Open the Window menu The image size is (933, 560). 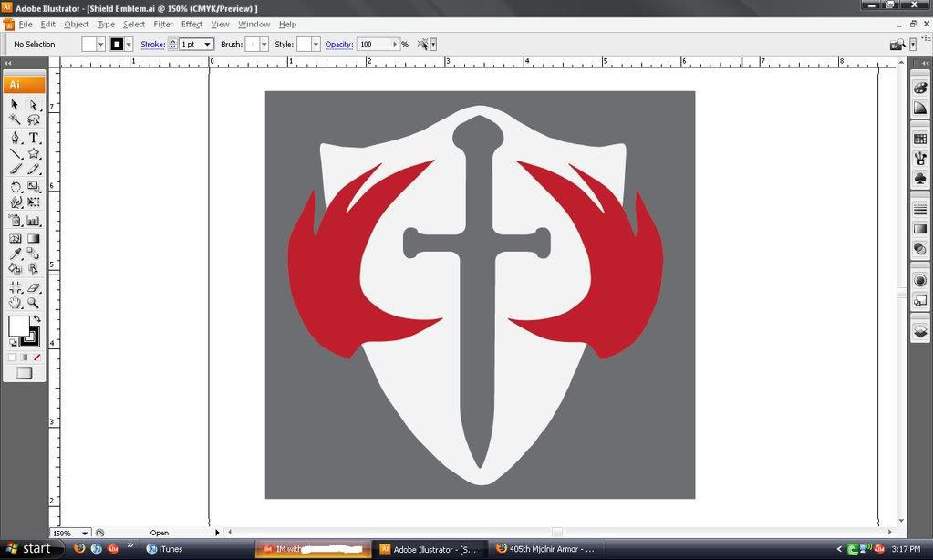pos(253,25)
